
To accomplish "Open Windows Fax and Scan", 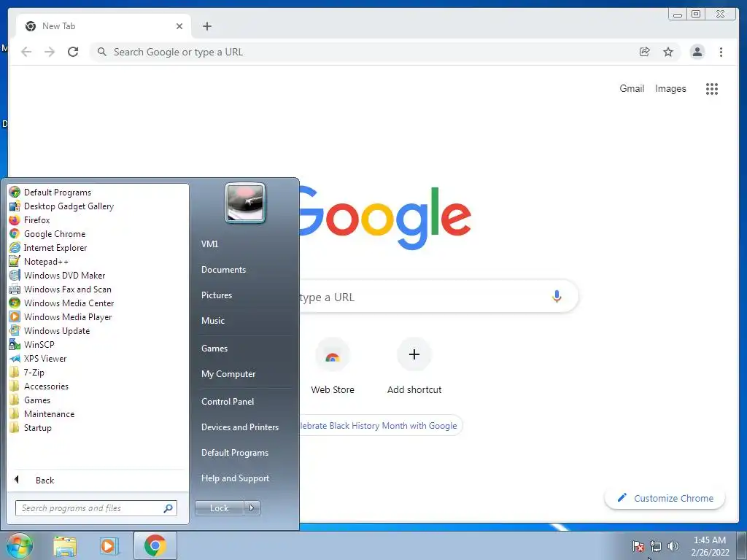I will pos(61,289).
